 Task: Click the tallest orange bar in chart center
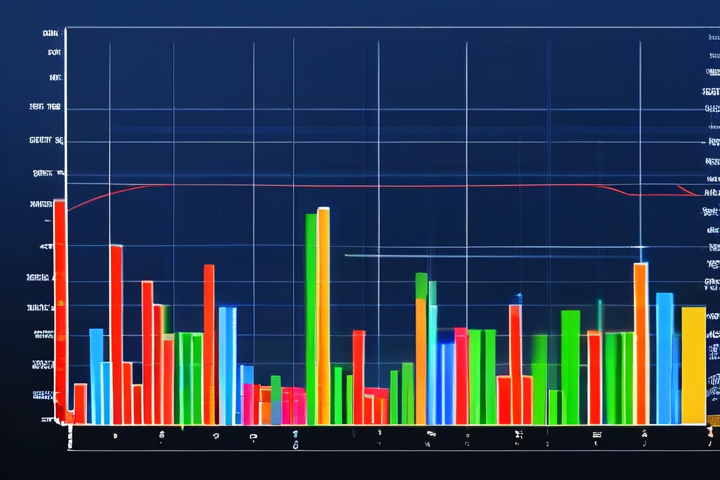tap(323, 315)
